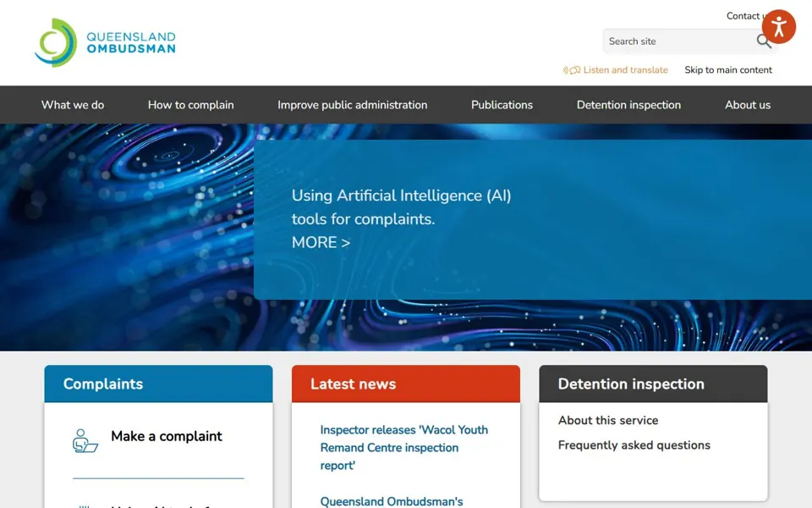Image resolution: width=812 pixels, height=508 pixels.
Task: Click Frequently asked questions link
Action: 634,445
